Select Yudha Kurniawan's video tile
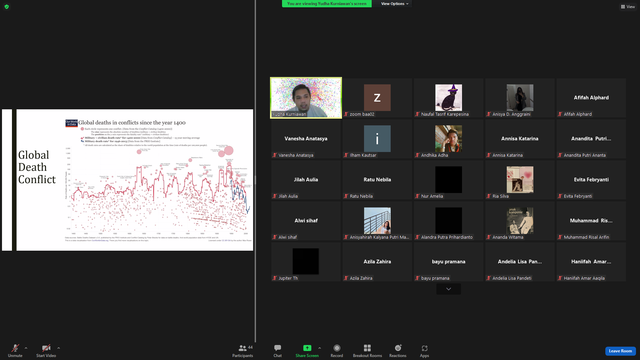The image size is (640, 360). [306, 98]
